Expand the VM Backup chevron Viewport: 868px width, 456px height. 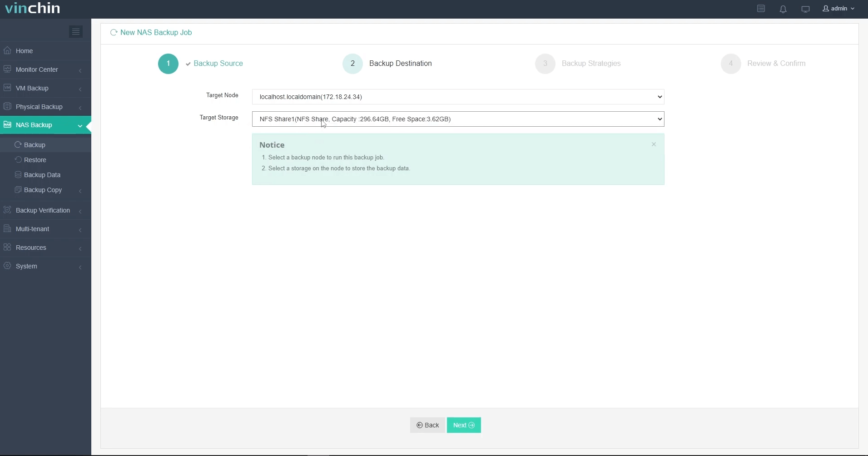tap(80, 89)
